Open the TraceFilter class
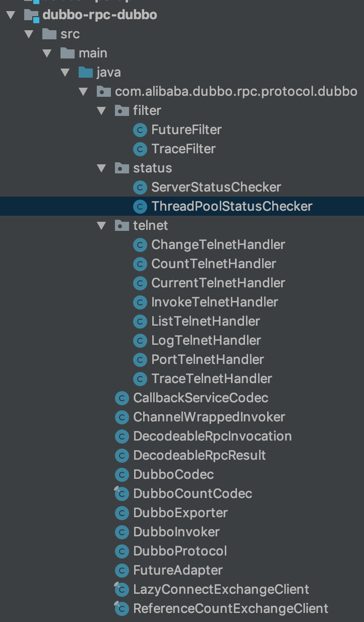The width and height of the screenshot is (364, 622). click(x=183, y=149)
